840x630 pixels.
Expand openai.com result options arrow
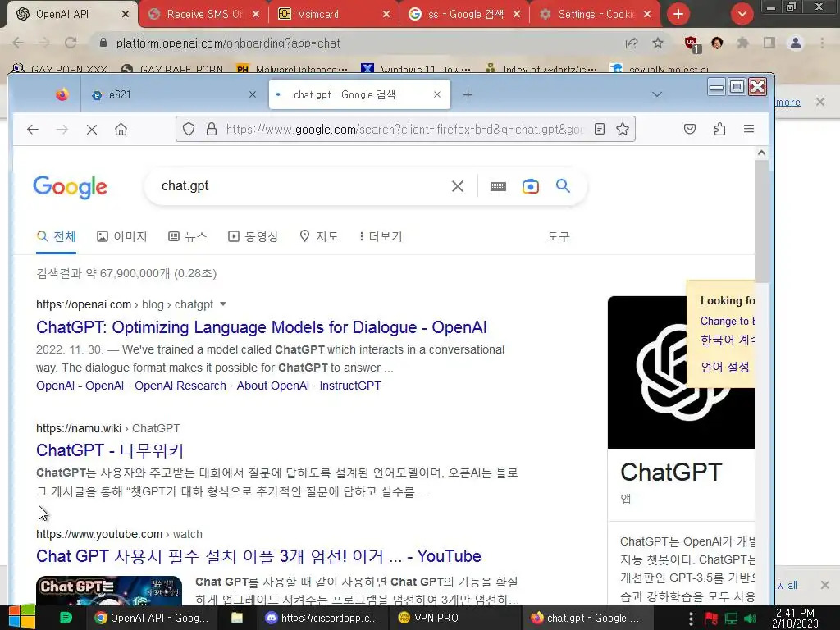tap(223, 304)
